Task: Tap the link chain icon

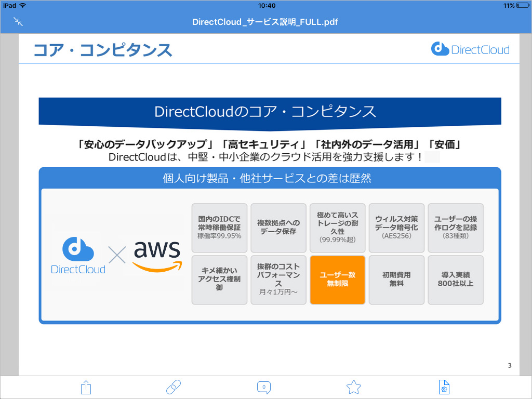Action: point(174,387)
